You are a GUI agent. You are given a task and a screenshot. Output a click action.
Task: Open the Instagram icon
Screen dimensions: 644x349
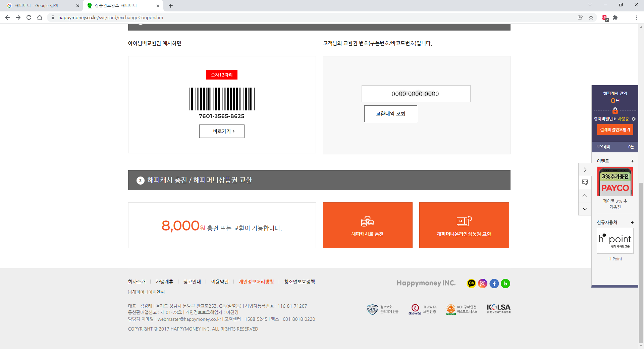(x=483, y=284)
